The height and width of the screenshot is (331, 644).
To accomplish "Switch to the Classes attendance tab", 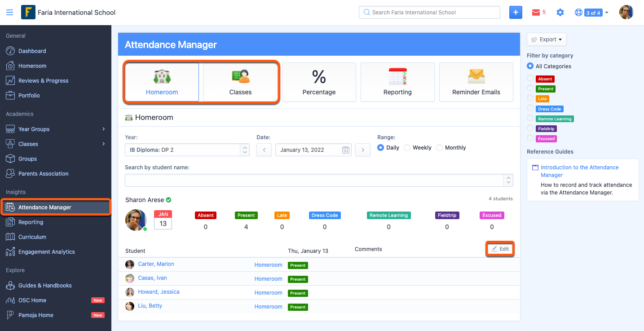I will point(240,82).
